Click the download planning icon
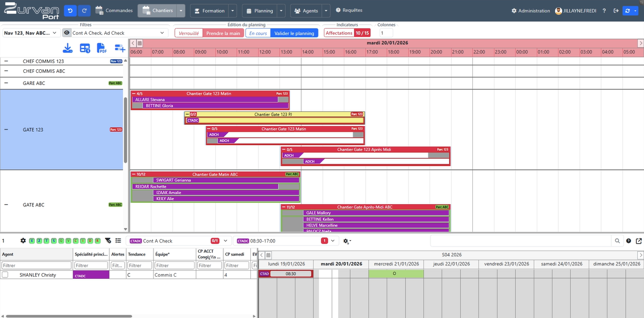The image size is (644, 318). 68,48
